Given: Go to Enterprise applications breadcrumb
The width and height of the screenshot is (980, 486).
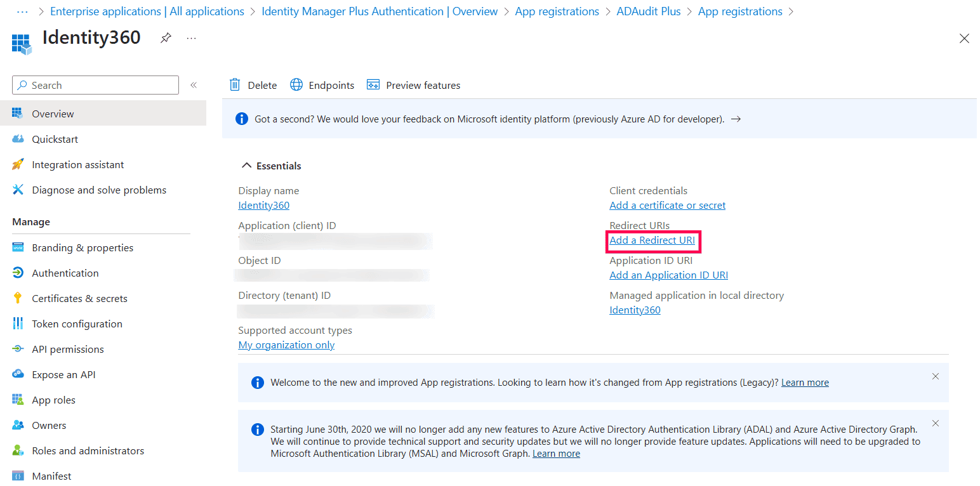Looking at the screenshot, I should pos(147,11).
